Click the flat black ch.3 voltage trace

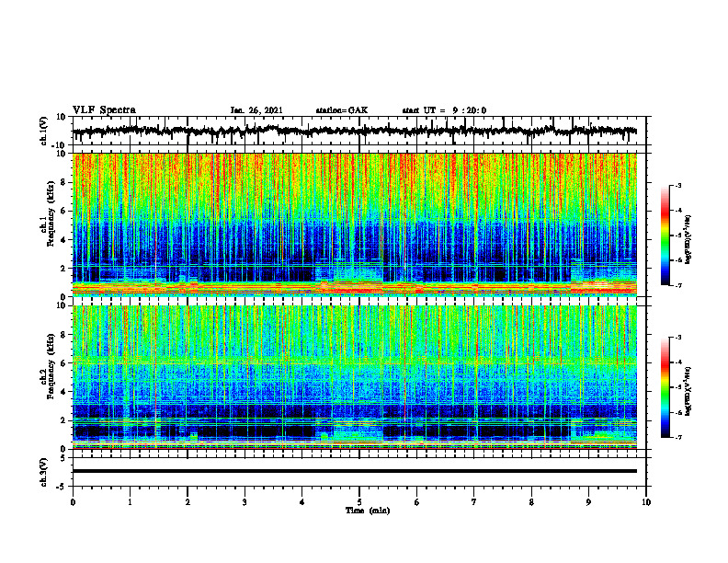coord(354,471)
